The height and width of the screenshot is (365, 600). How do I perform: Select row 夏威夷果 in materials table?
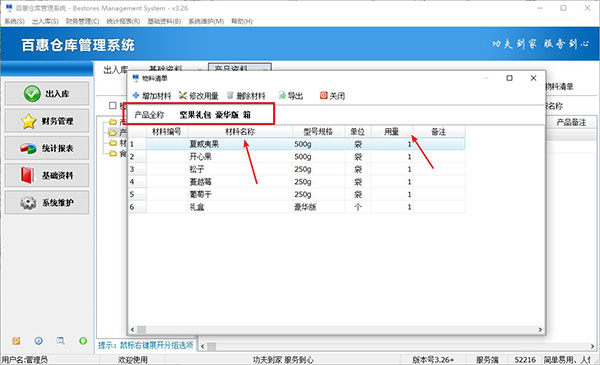coord(297,144)
